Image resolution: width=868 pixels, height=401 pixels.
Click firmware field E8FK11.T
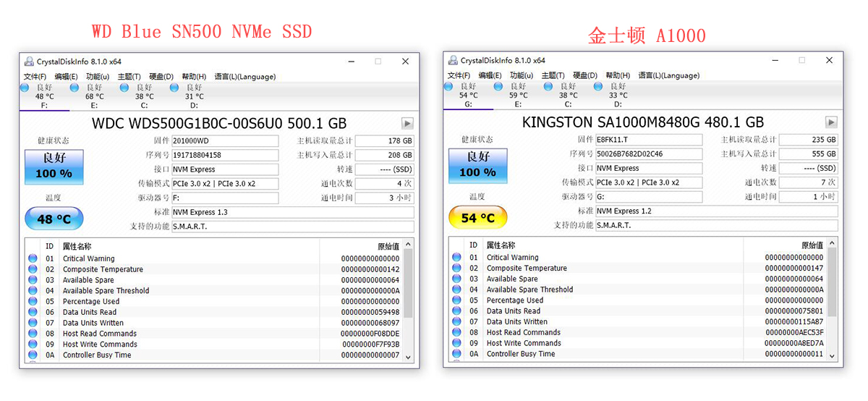coord(649,140)
